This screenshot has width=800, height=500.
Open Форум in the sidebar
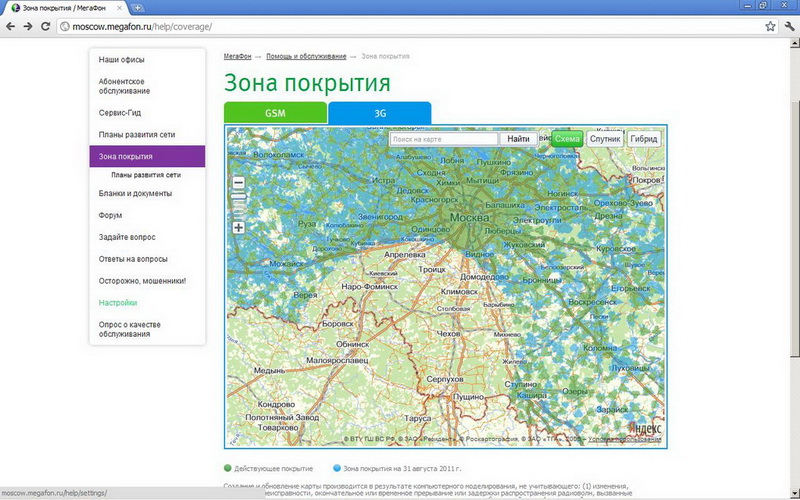(110, 215)
